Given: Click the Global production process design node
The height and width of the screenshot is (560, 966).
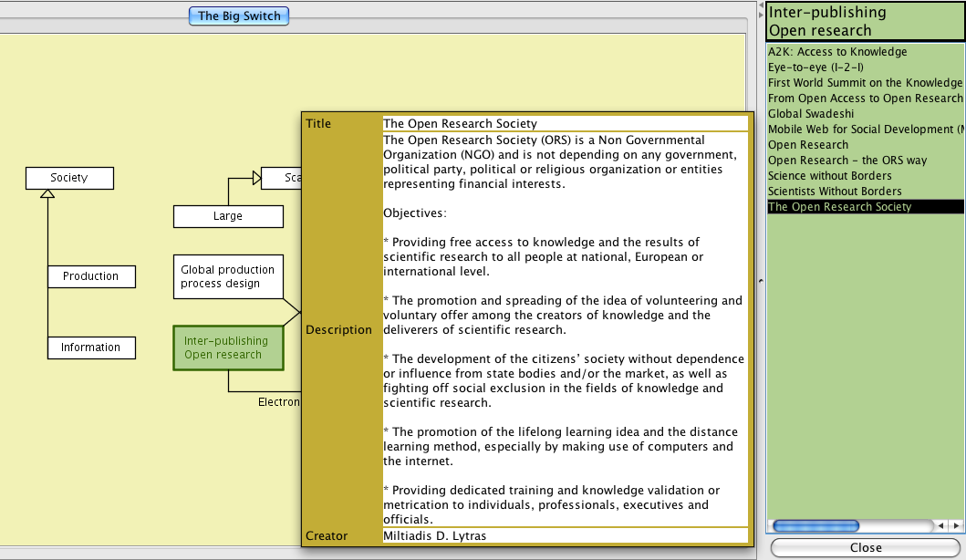Looking at the screenshot, I should (227, 276).
